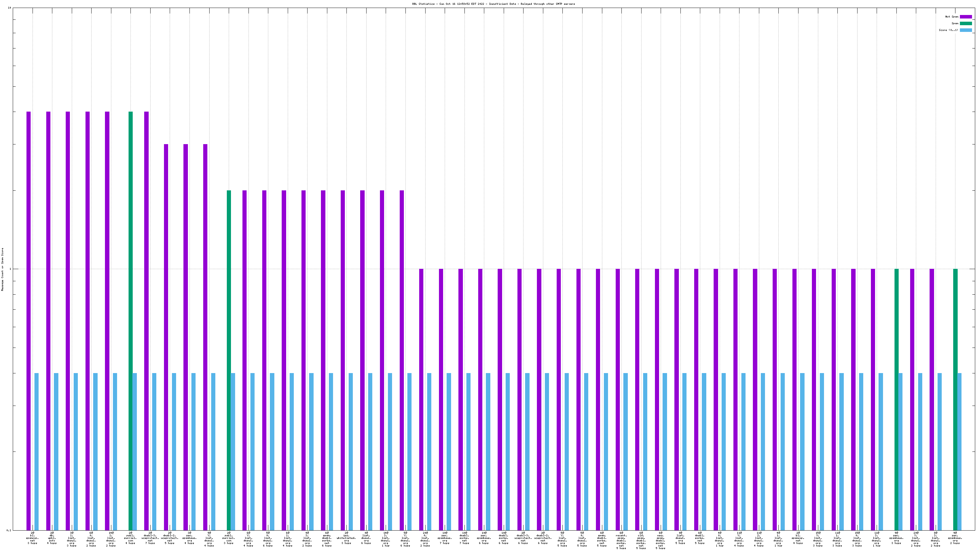Click the ips.whitelisted.org 3 hops axis label

pos(346,538)
